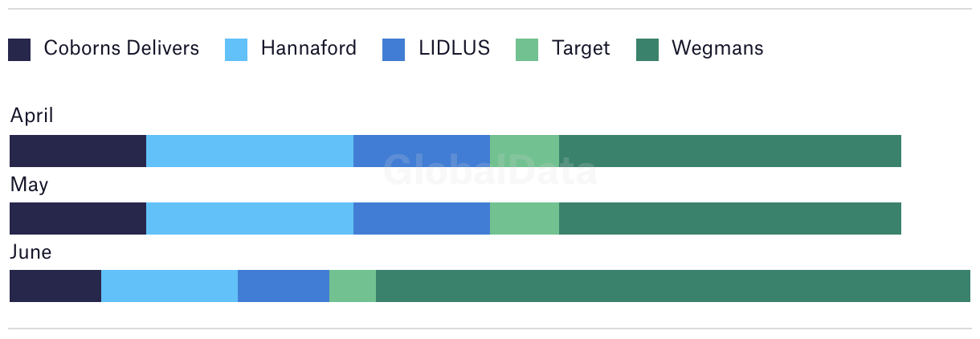Click the June row label
The width and height of the screenshot is (980, 339).
coord(31,252)
